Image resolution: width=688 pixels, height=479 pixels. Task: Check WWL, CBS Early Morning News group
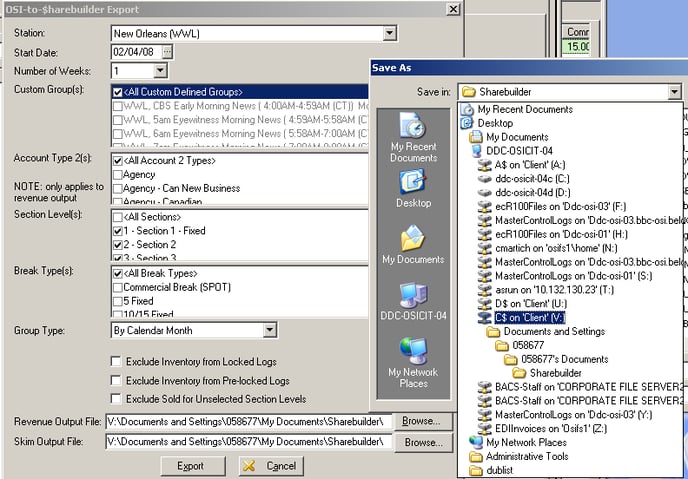tap(117, 106)
